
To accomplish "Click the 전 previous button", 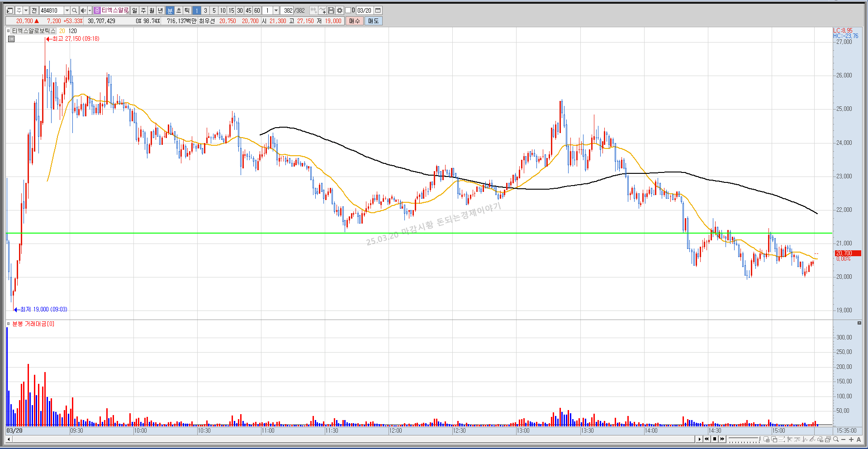I will click(34, 10).
